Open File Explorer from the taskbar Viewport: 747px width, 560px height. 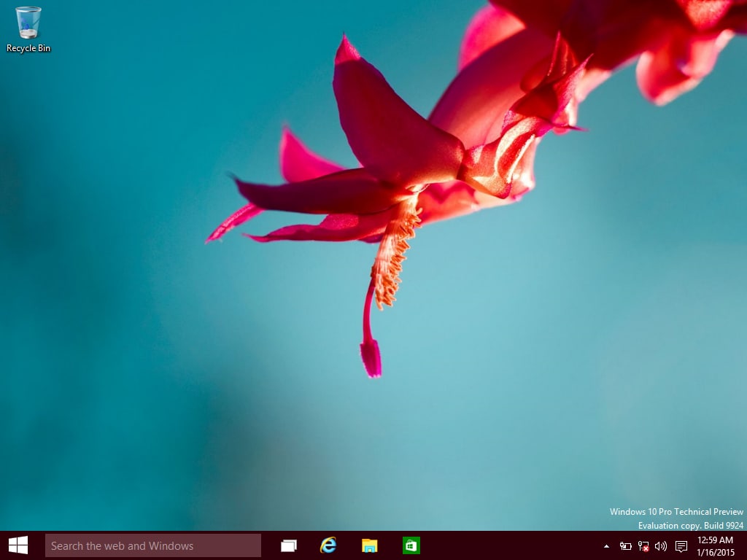369,545
